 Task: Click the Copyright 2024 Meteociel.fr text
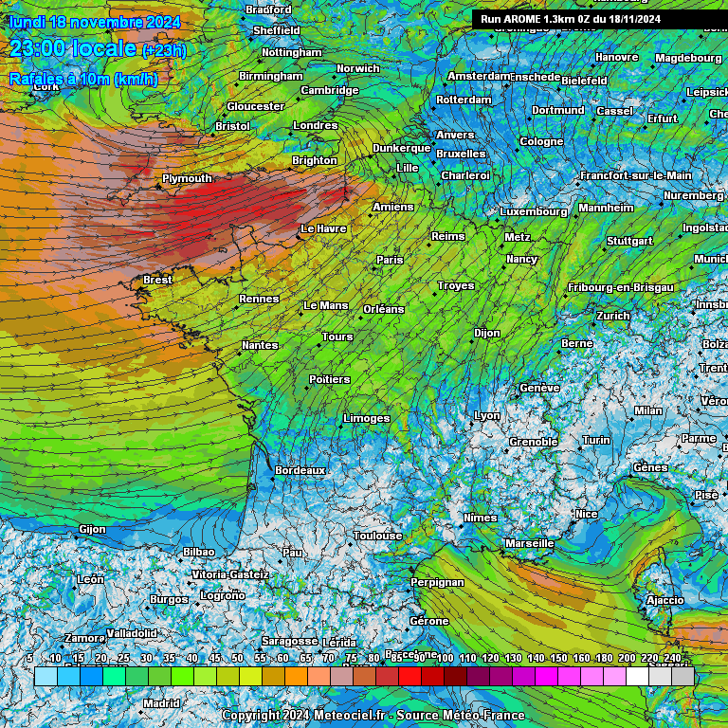tap(373, 715)
